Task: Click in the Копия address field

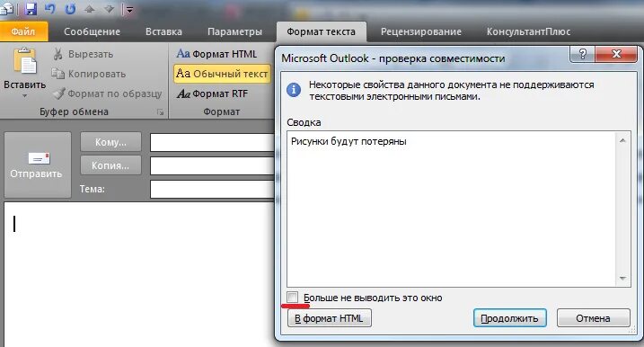Action: (x=212, y=165)
